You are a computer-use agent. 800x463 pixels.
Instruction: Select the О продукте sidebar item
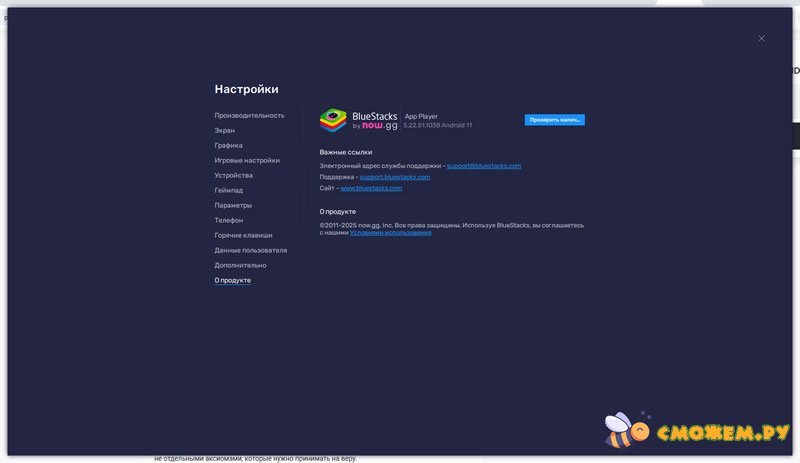[x=233, y=280]
